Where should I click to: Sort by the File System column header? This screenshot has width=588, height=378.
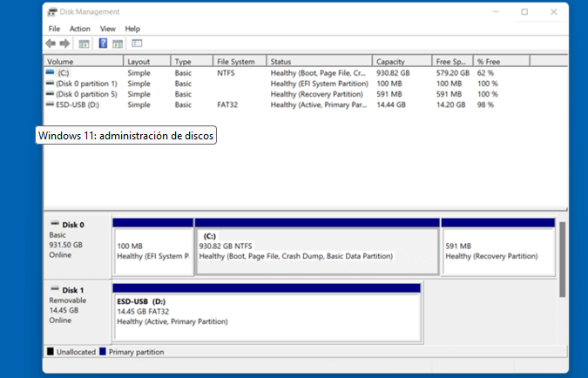pyautogui.click(x=240, y=62)
